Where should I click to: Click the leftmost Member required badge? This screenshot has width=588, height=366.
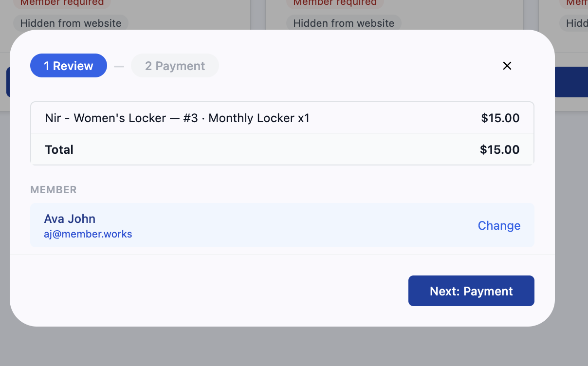point(62,3)
